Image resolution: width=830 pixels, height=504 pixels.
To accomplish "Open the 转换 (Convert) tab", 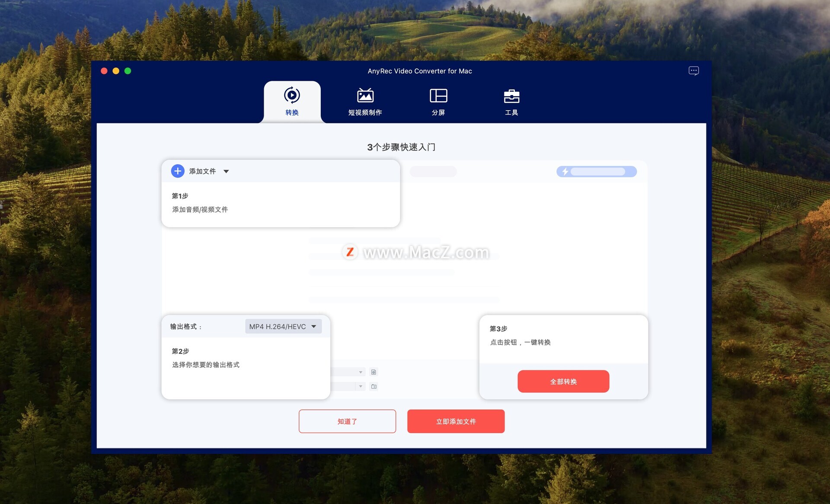I will (x=292, y=102).
